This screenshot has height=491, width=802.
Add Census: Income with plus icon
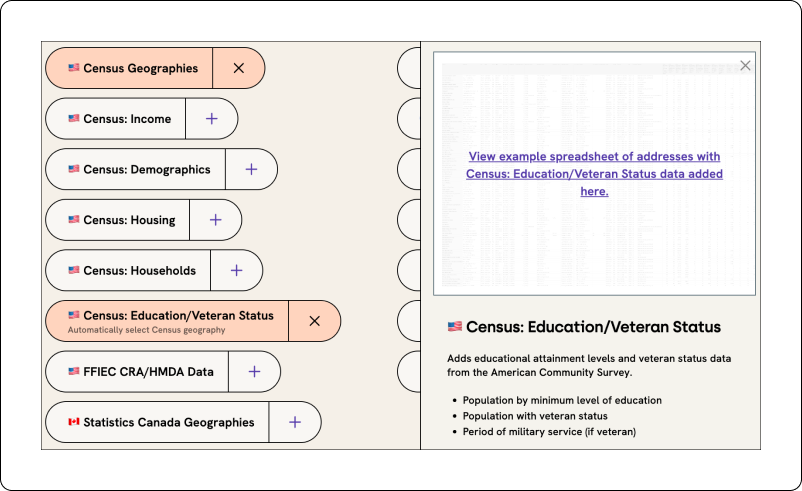coord(212,119)
